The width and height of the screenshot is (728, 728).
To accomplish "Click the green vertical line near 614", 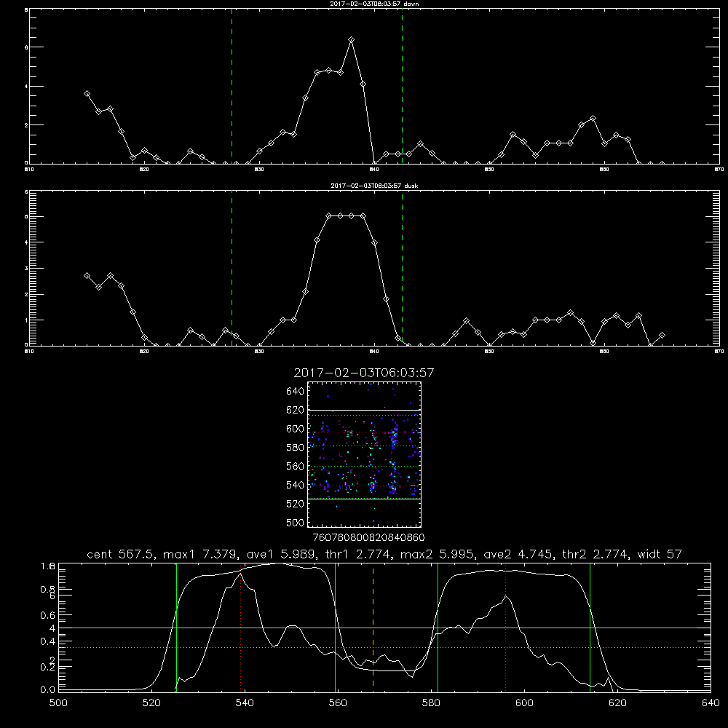I will [590, 628].
